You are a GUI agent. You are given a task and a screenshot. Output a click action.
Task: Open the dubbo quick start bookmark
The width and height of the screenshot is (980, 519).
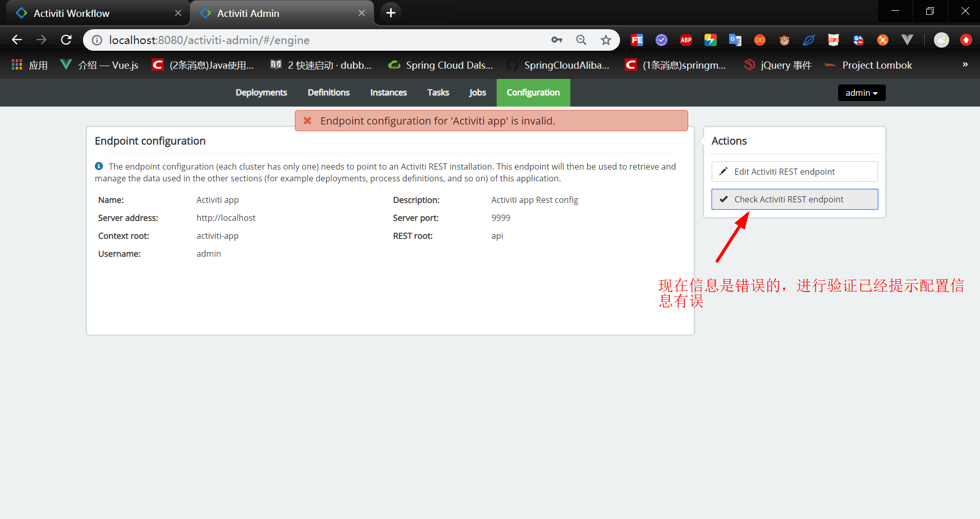321,65
